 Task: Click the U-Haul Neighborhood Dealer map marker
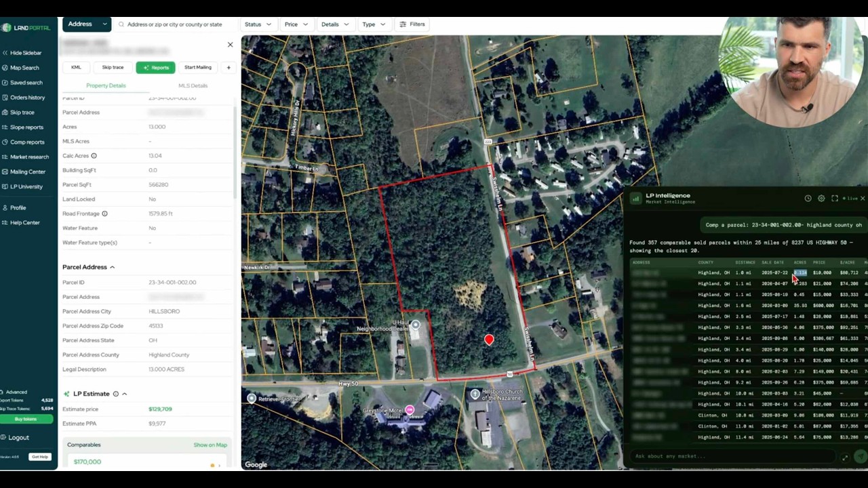[415, 325]
